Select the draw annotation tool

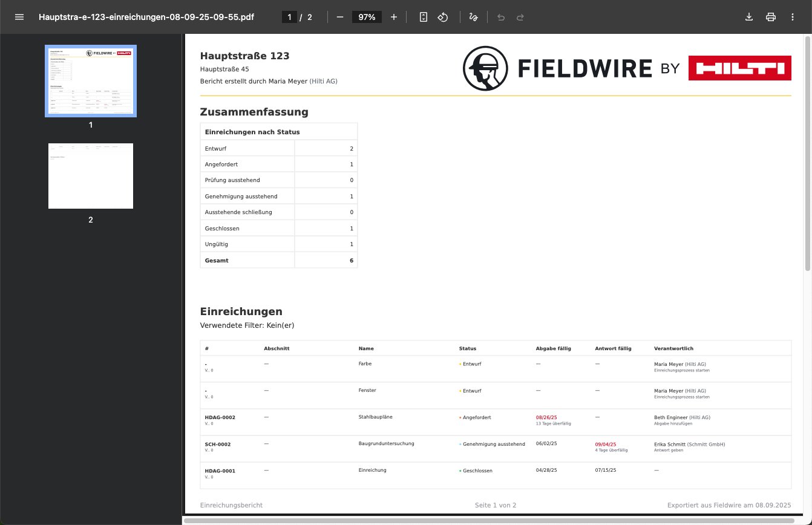[474, 17]
